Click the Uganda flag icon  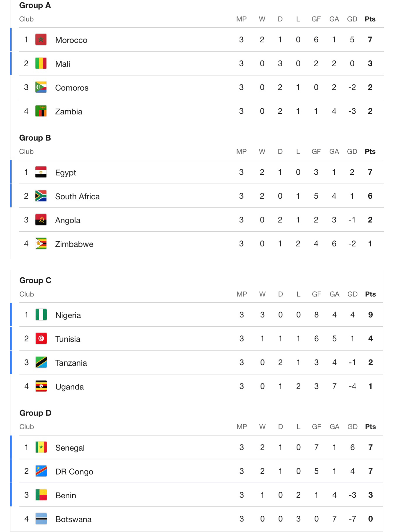(41, 386)
